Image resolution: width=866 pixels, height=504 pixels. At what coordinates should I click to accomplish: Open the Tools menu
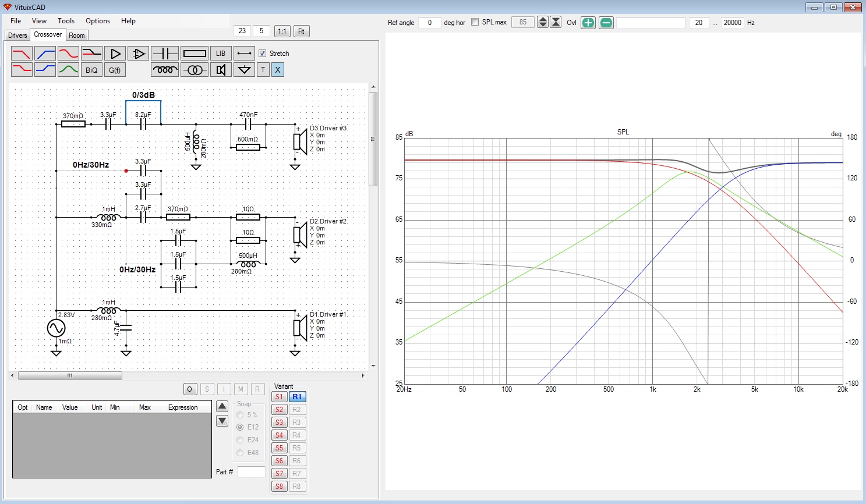point(66,21)
